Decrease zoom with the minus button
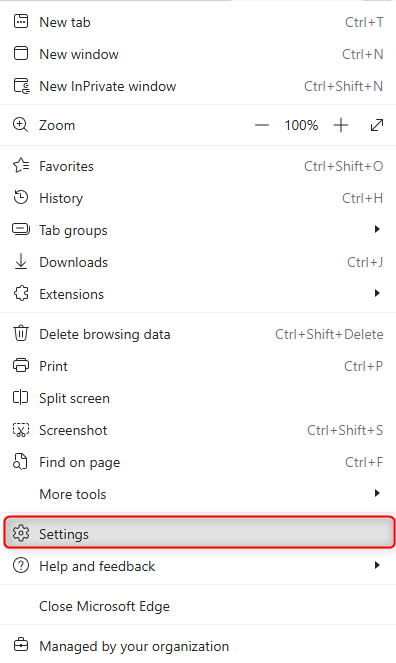This screenshot has height=663, width=396. click(262, 125)
